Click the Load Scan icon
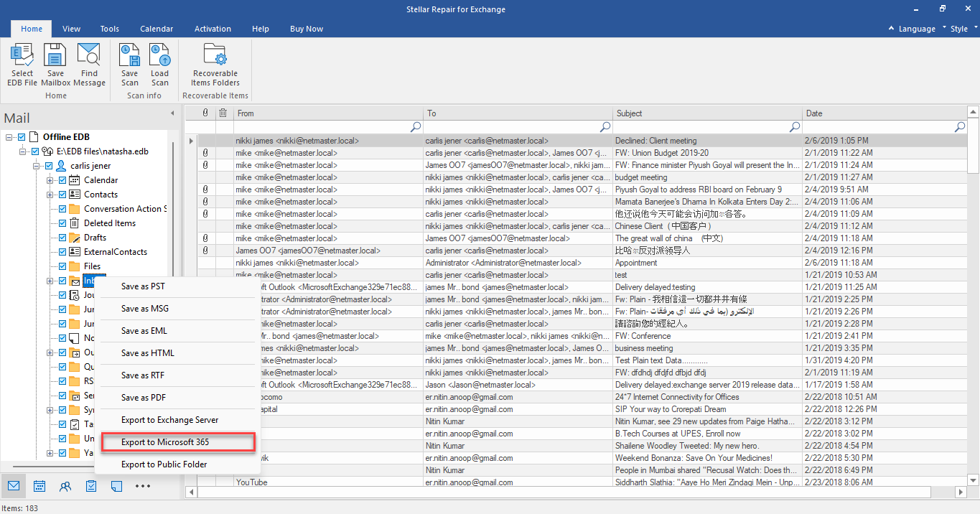This screenshot has width=980, height=514. [159, 56]
